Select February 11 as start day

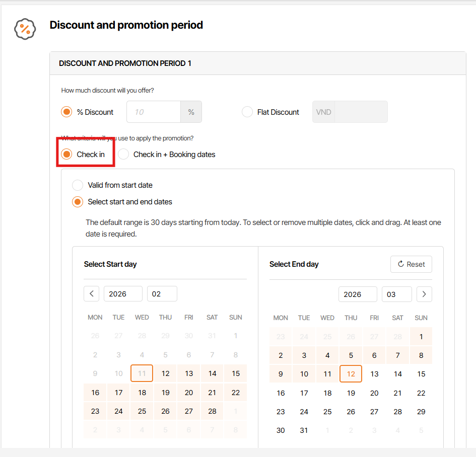pos(142,373)
